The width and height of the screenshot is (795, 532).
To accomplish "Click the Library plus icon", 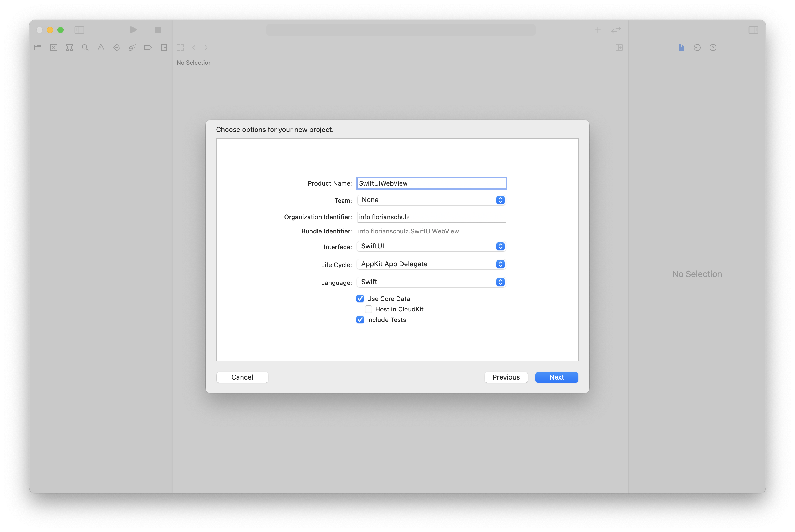I will 598,30.
